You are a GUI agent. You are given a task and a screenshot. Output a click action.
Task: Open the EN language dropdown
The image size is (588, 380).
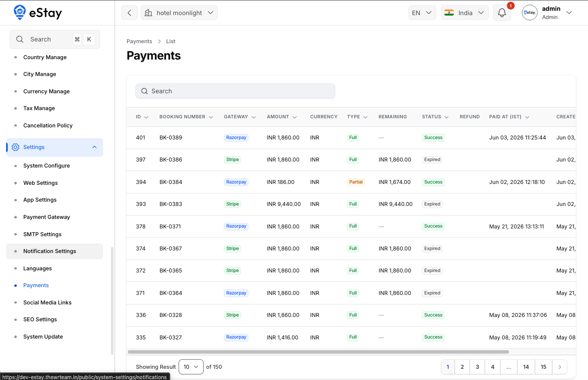[x=422, y=13]
